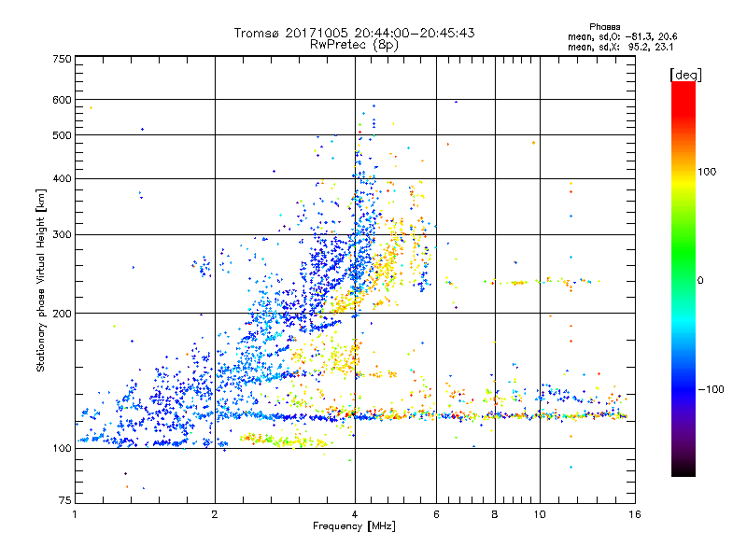The image size is (747, 560).
Task: Click the "750" y-axis tick label
Action: (x=62, y=59)
